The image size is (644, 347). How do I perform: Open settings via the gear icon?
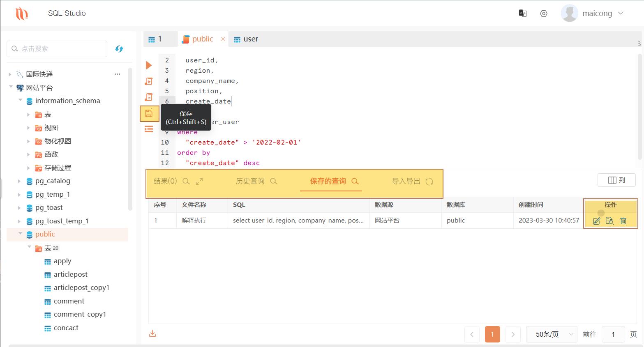[x=543, y=13]
